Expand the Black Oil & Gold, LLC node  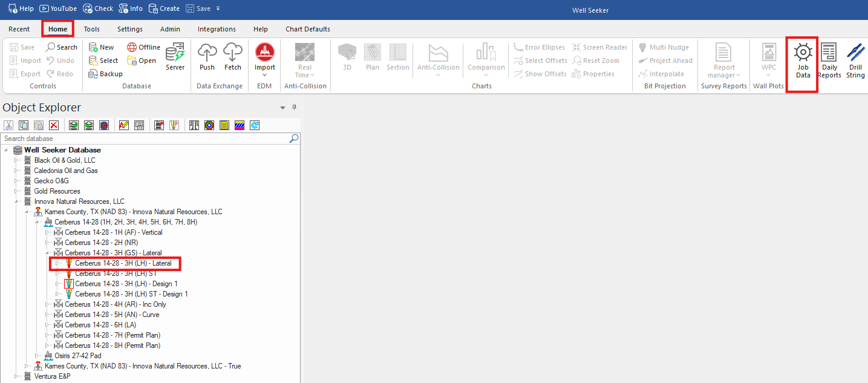18,160
